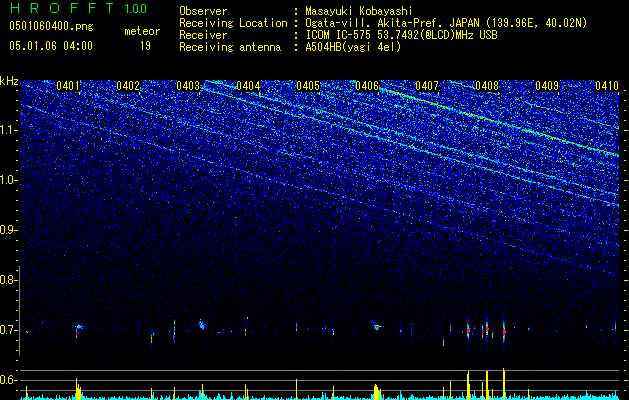Viewport: 629px width, 400px height.
Task: Click the 1.0 kHz frequency label
Action: click(x=9, y=180)
